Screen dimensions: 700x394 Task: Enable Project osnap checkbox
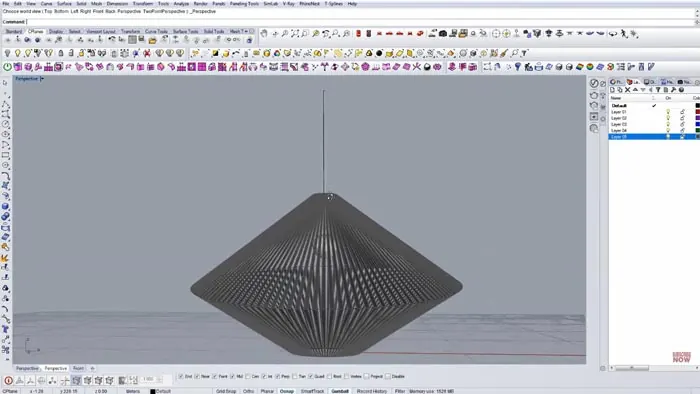(367, 377)
